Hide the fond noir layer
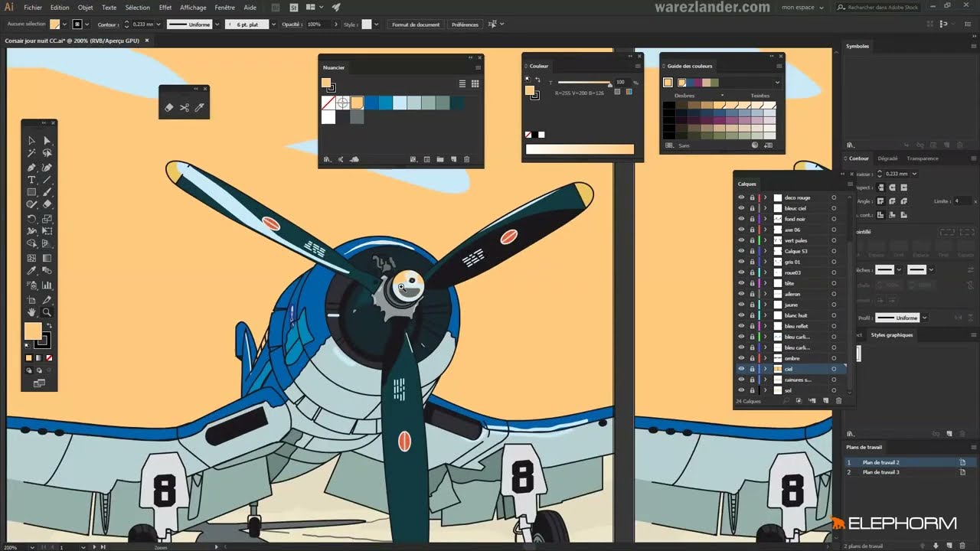The height and width of the screenshot is (551, 980). pyautogui.click(x=740, y=219)
